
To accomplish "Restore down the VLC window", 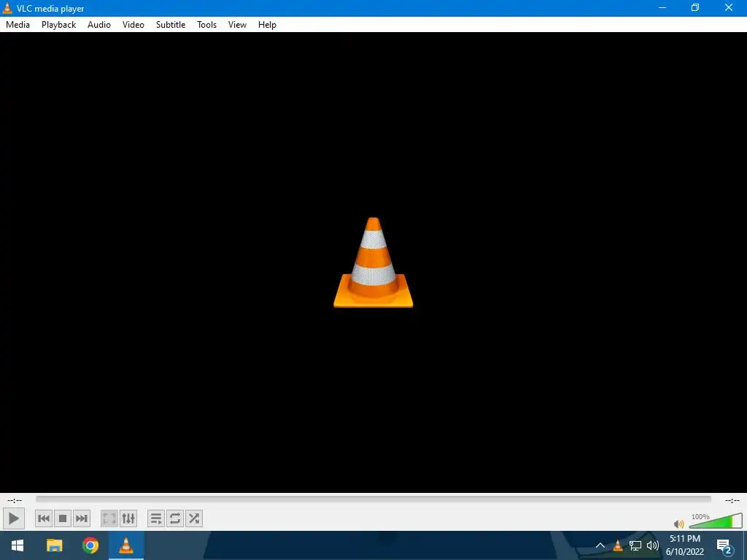I will point(695,7).
